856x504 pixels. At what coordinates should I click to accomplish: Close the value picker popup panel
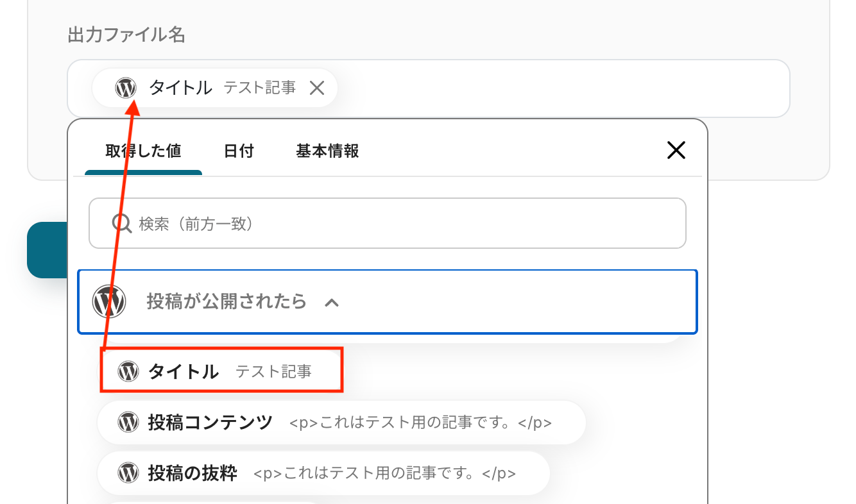click(x=676, y=151)
